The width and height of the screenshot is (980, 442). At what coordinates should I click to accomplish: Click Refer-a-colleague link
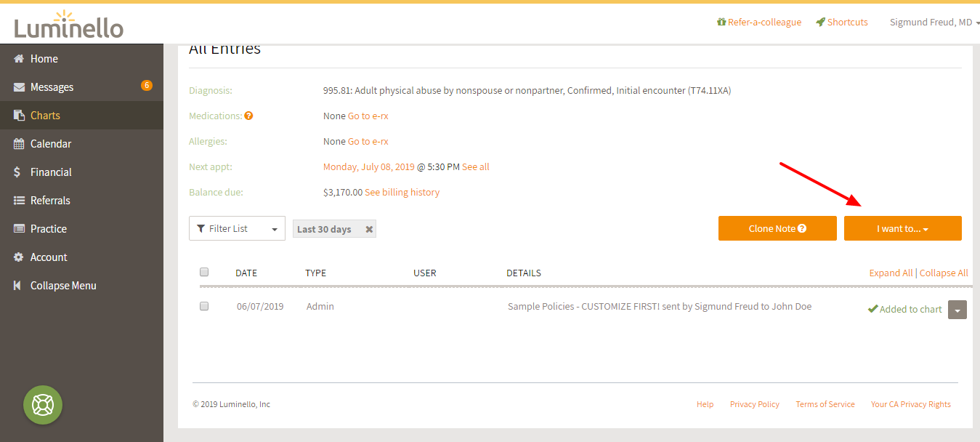[x=764, y=23]
